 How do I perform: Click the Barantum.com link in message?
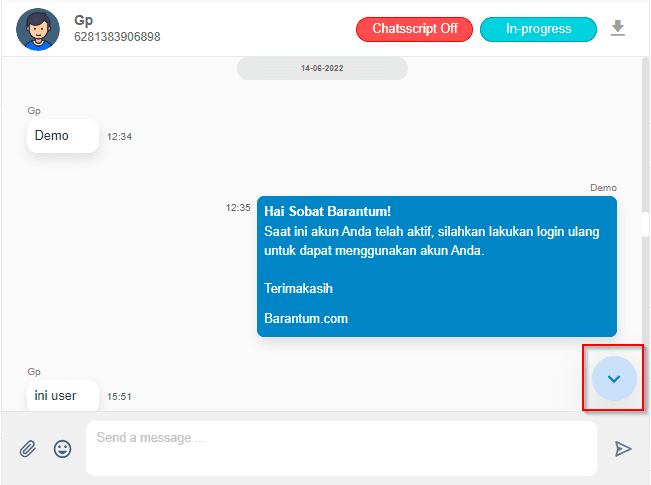click(x=306, y=318)
